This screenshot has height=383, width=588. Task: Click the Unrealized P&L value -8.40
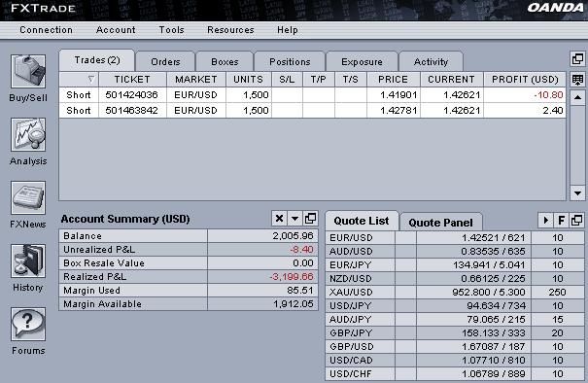pyautogui.click(x=301, y=250)
